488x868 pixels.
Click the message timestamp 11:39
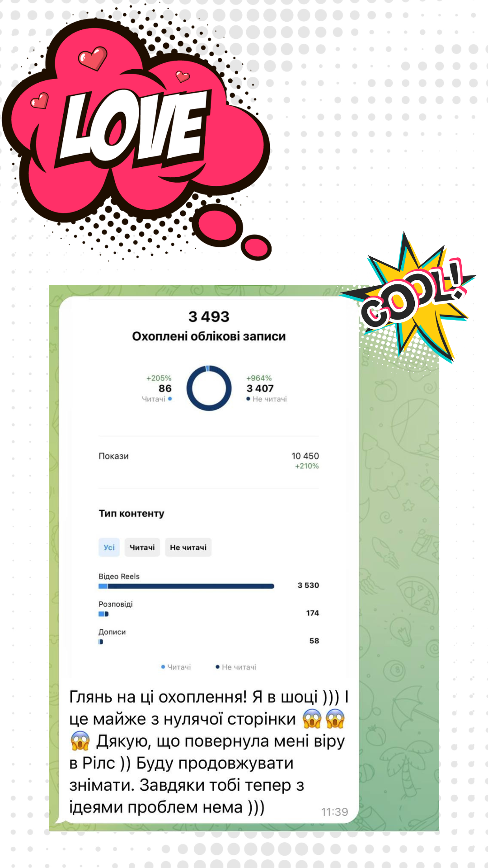(334, 812)
